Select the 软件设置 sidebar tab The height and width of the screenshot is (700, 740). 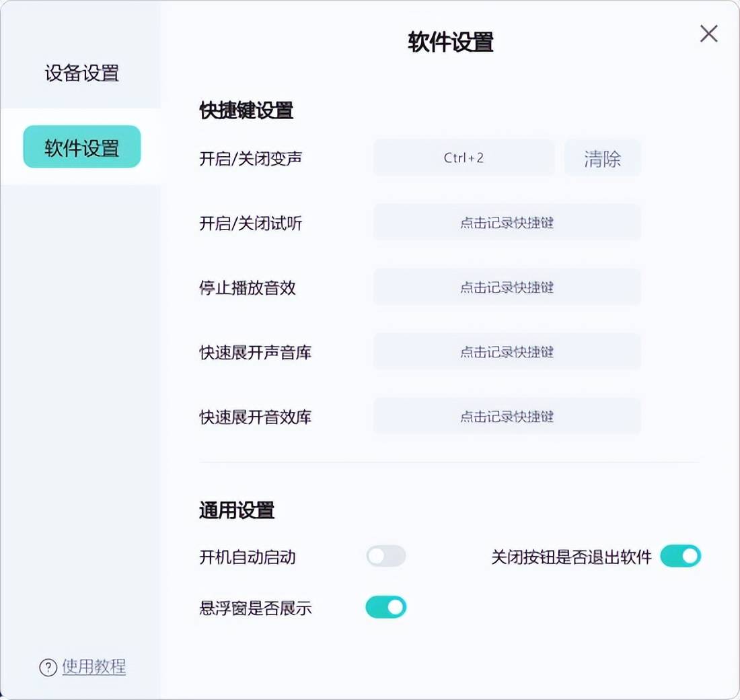[82, 147]
